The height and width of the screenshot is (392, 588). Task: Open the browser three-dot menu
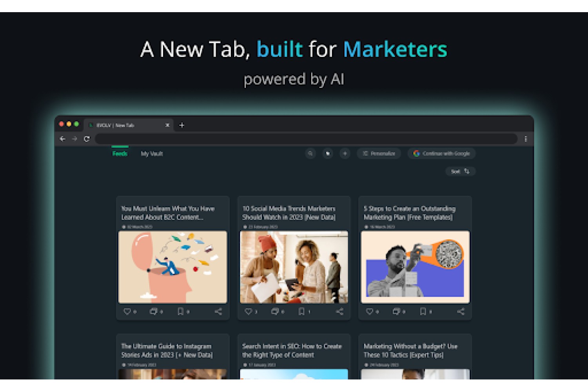point(526,139)
